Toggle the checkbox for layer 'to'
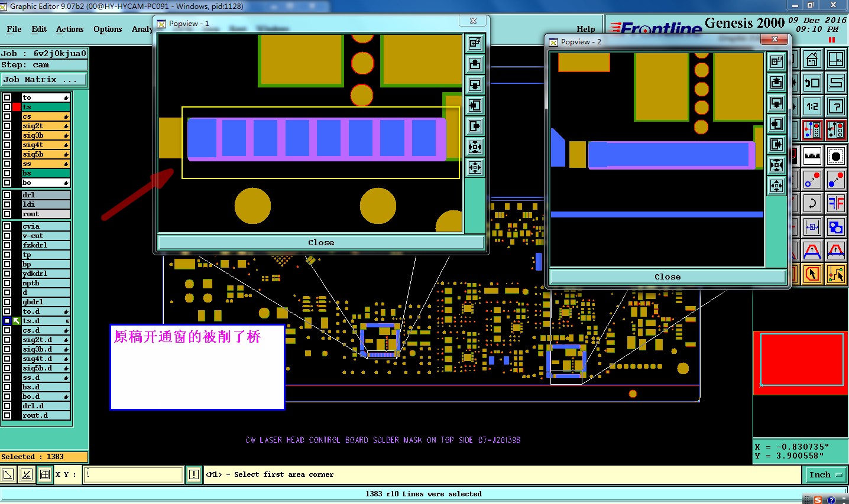This screenshot has height=504, width=849. click(7, 97)
